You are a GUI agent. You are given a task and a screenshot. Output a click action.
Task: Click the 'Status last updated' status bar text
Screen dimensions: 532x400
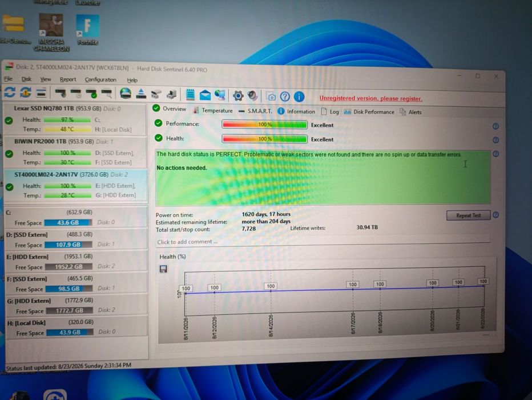tap(69, 366)
